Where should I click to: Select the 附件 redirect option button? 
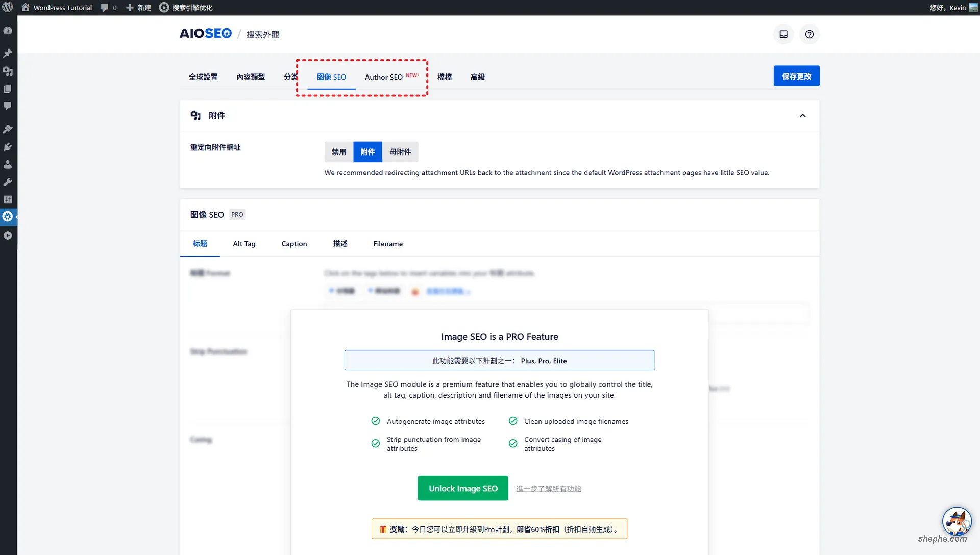(x=367, y=152)
